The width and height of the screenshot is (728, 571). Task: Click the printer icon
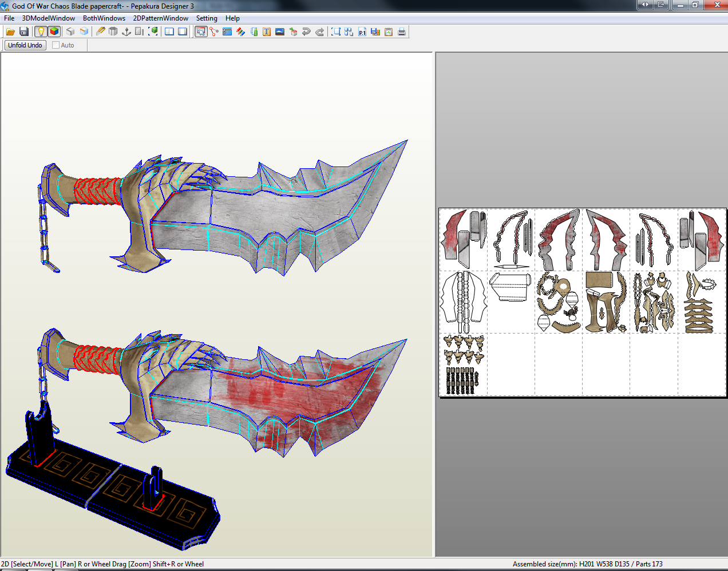tap(402, 31)
